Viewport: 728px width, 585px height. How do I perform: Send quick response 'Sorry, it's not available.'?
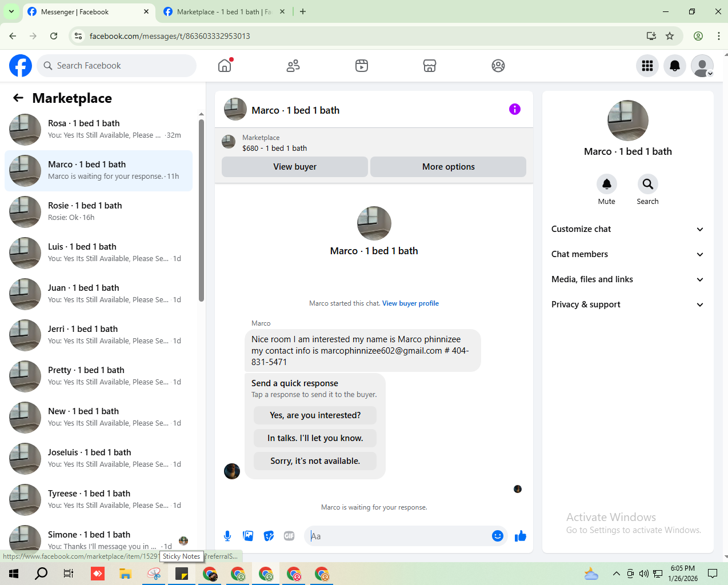315,461
